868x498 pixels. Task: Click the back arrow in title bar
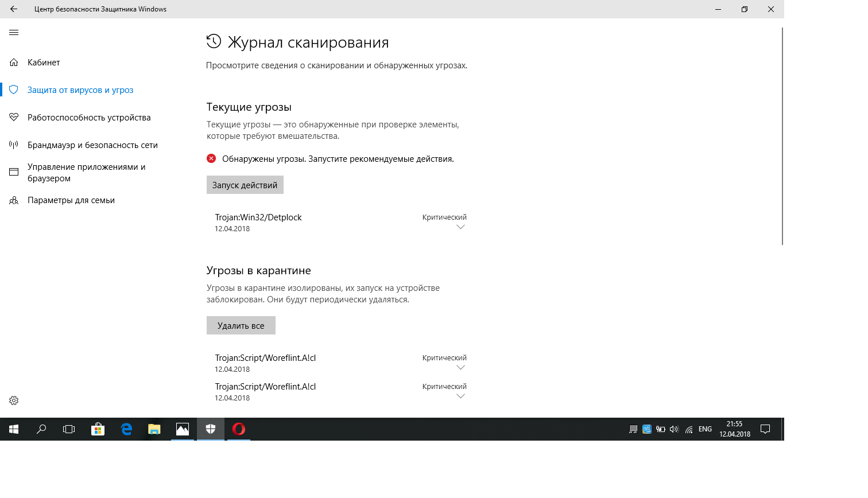click(14, 9)
